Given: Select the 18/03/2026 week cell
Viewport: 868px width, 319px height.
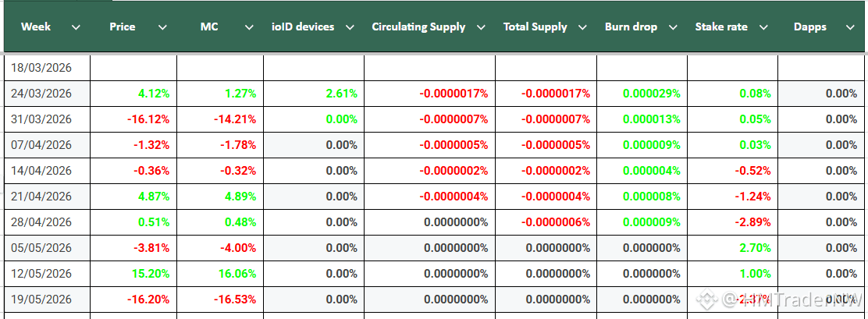Looking at the screenshot, I should tap(47, 68).
